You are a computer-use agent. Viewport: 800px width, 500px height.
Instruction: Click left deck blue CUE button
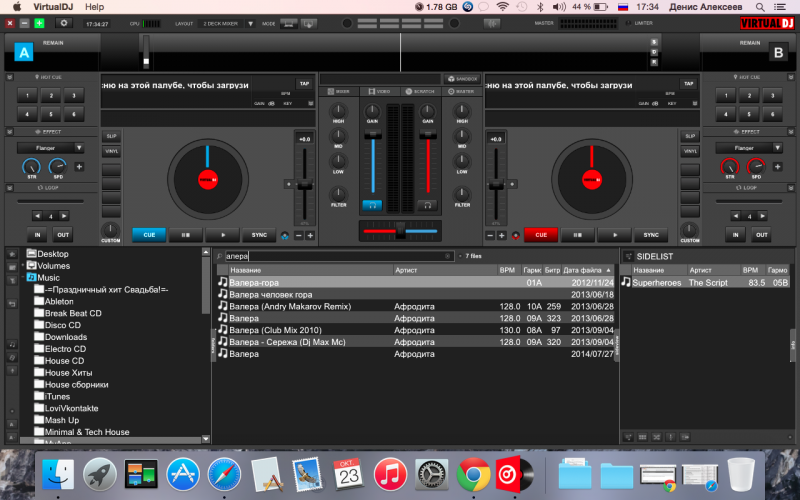[149, 235]
